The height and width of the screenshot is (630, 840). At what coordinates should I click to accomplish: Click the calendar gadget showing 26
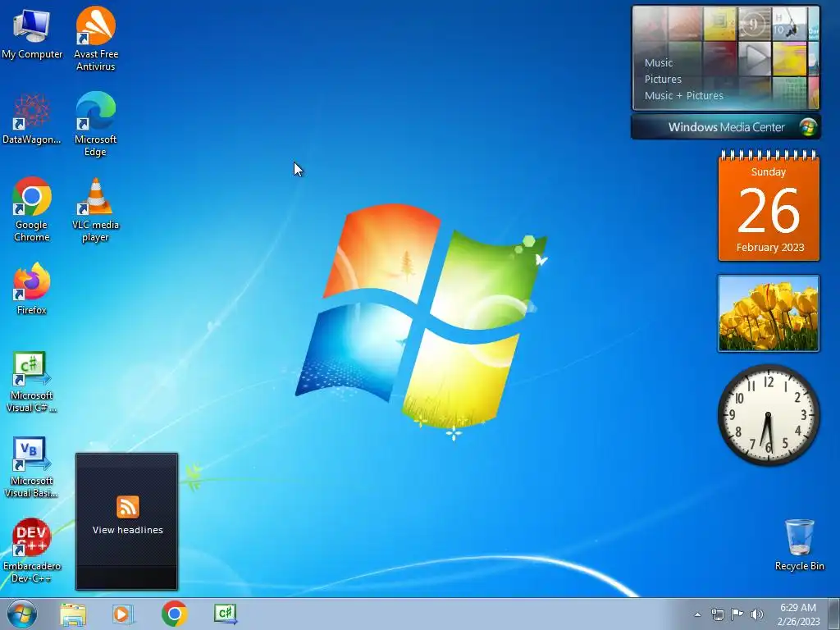click(769, 206)
